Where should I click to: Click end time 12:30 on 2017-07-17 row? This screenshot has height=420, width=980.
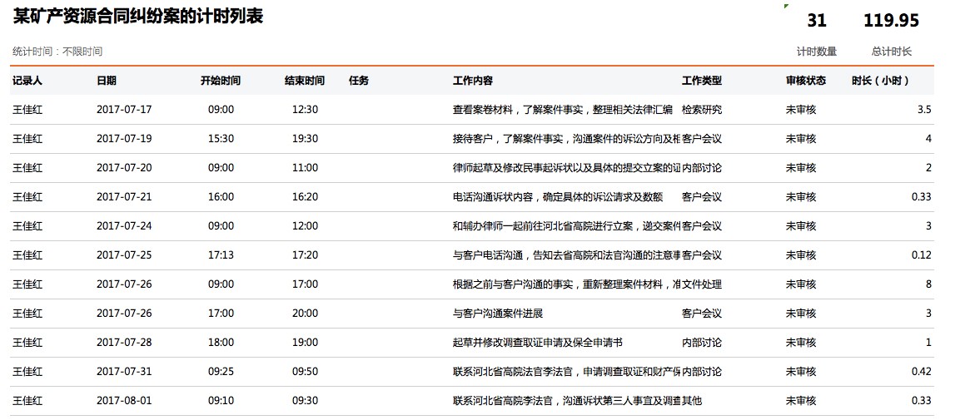point(305,110)
